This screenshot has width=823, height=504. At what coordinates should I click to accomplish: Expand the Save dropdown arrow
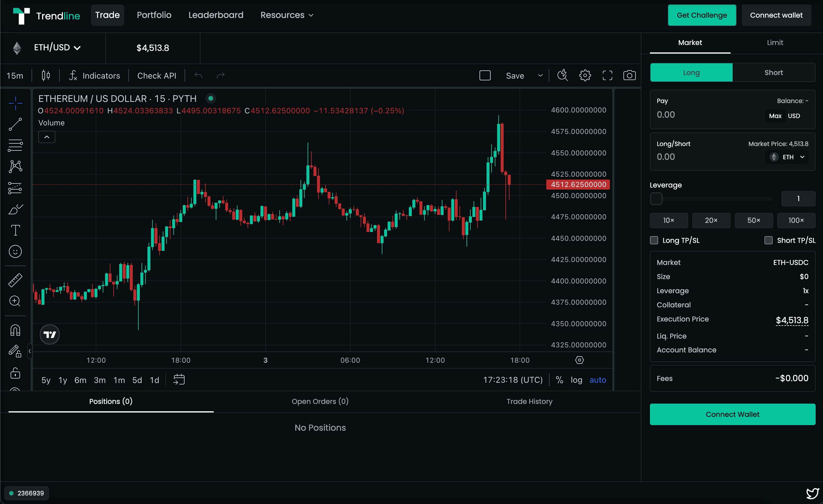(x=540, y=75)
